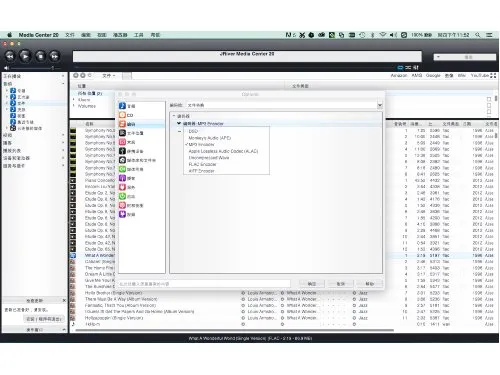Stop playback with the stop button
This screenshot has width=500, height=375.
click(40, 56)
